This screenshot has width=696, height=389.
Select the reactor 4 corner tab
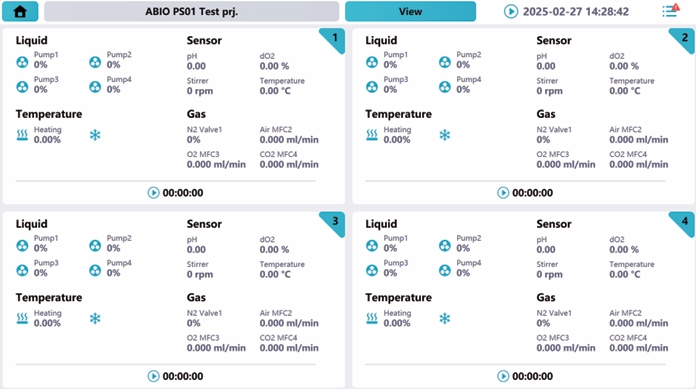click(683, 223)
